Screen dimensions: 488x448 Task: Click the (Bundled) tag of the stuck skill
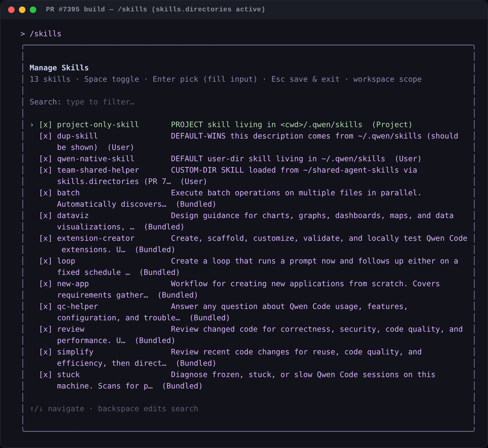coord(182,386)
